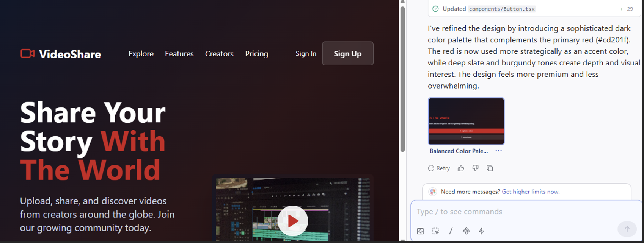Follow the Get higher limits now link
This screenshot has width=644, height=243.
(531, 192)
